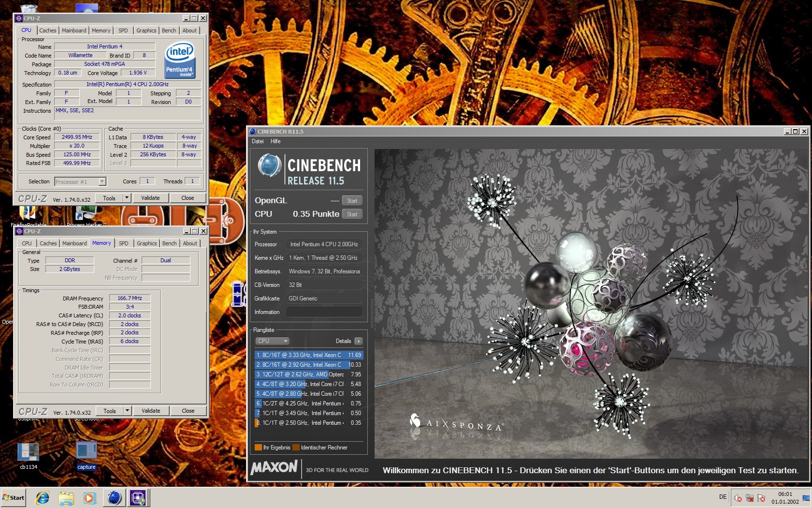This screenshot has width=812, height=508.
Task: Click the top CPU-Z title bar icon
Action: [19, 18]
